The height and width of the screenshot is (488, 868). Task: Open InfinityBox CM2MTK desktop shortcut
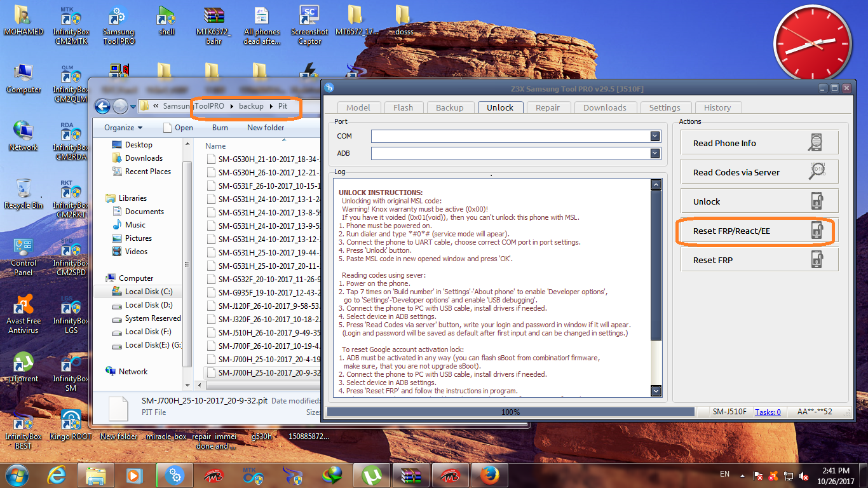pos(71,27)
